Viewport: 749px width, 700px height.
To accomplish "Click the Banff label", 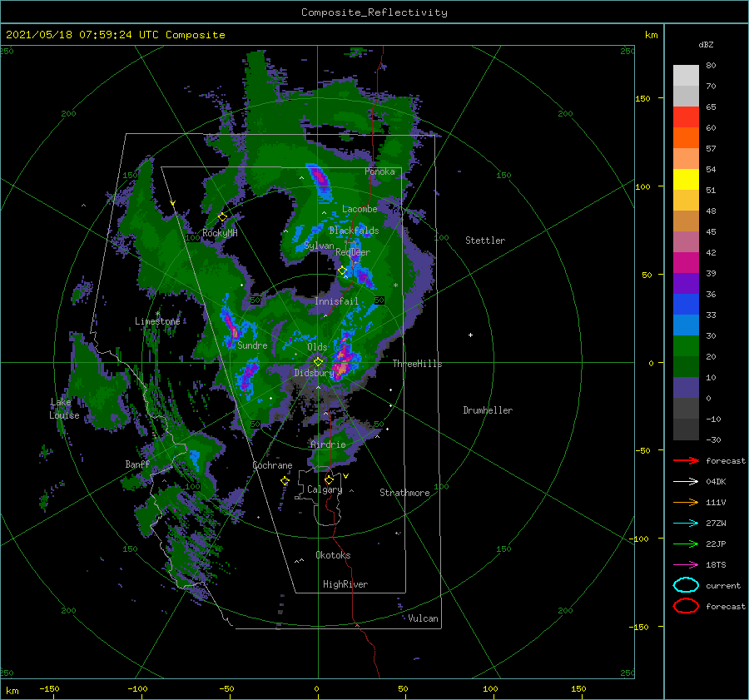I will (x=137, y=464).
